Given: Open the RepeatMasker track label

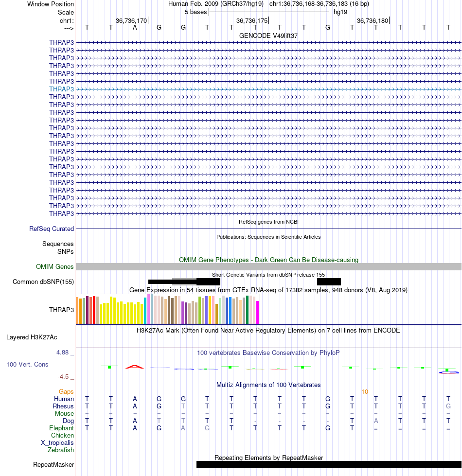Looking at the screenshot, I should click(53, 464).
